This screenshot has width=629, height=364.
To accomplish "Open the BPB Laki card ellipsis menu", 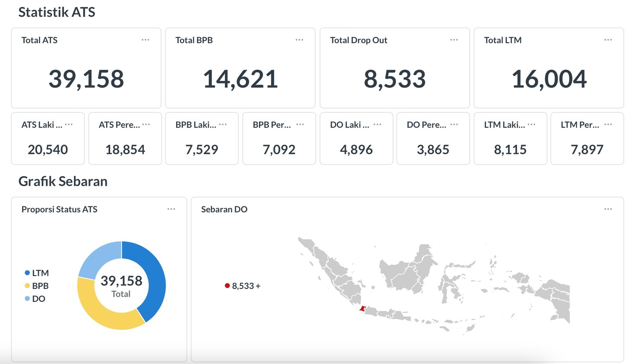I will (223, 124).
